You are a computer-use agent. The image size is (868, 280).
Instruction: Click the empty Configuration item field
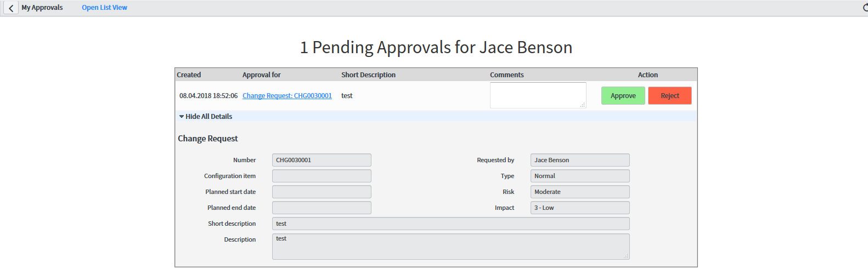(x=322, y=176)
